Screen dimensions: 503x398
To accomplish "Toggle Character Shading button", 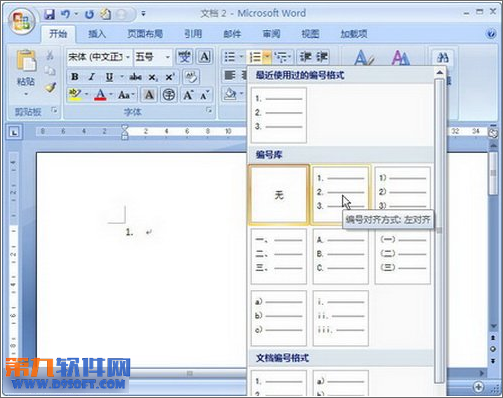I will (149, 95).
